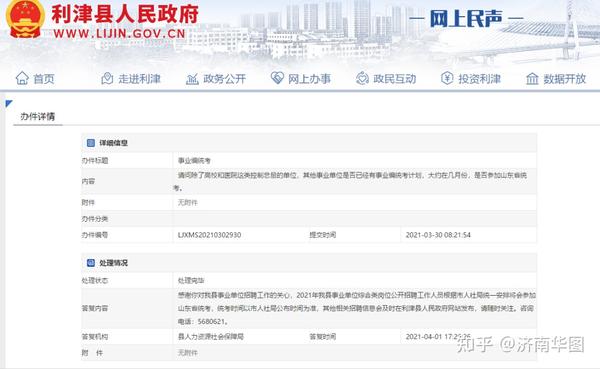Open the 网上办事 menu item
Viewport: 600px width, 369px height.
(309, 79)
